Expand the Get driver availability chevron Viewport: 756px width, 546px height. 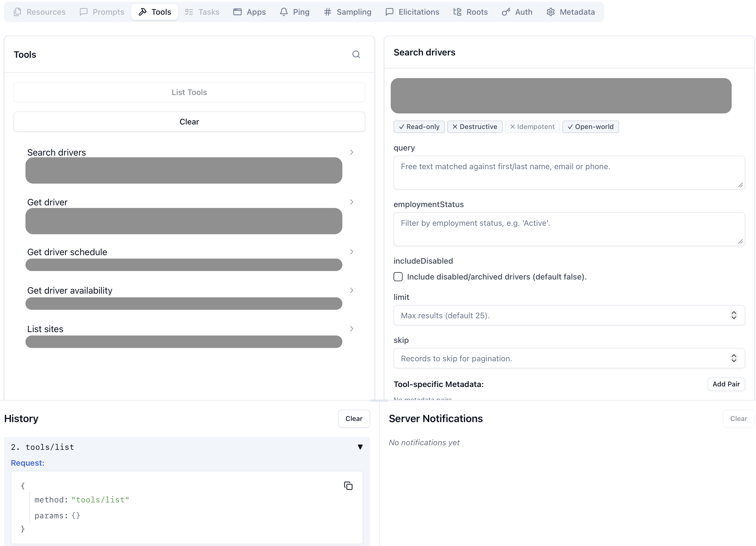tap(352, 290)
